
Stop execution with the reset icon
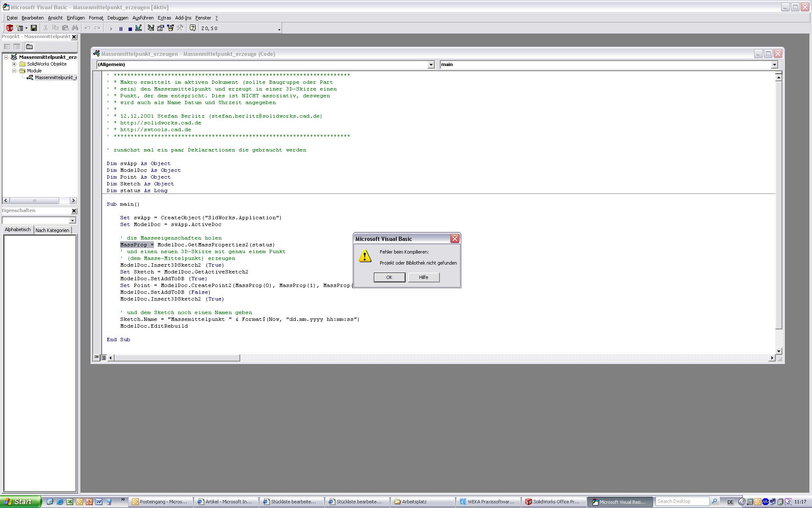pyautogui.click(x=130, y=29)
